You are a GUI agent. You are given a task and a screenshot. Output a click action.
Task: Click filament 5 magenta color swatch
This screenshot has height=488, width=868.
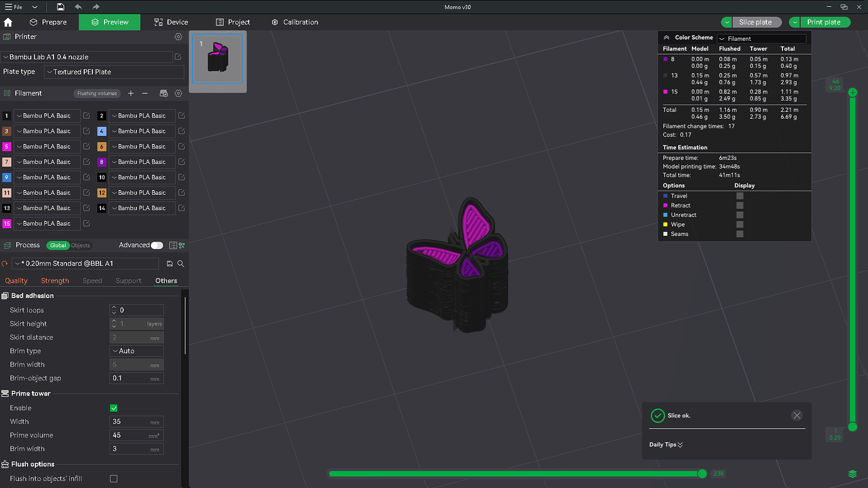[x=7, y=147]
